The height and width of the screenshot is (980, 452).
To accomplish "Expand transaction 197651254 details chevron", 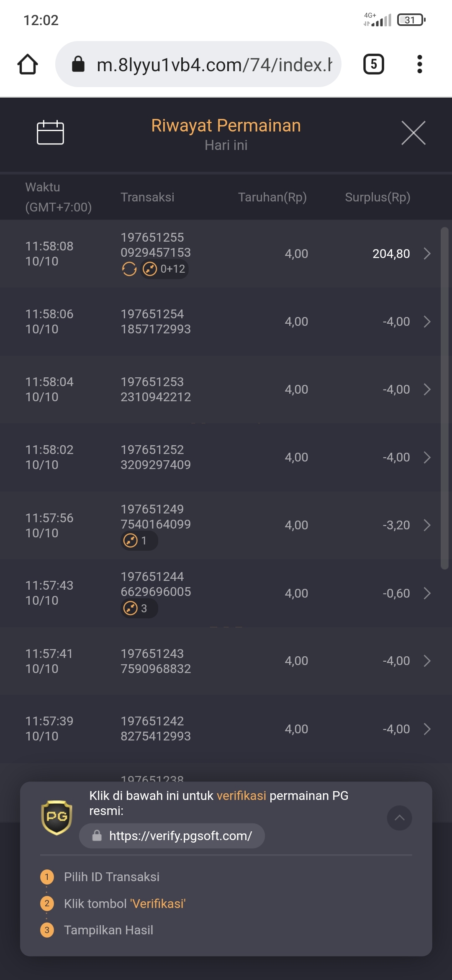I will (x=427, y=322).
